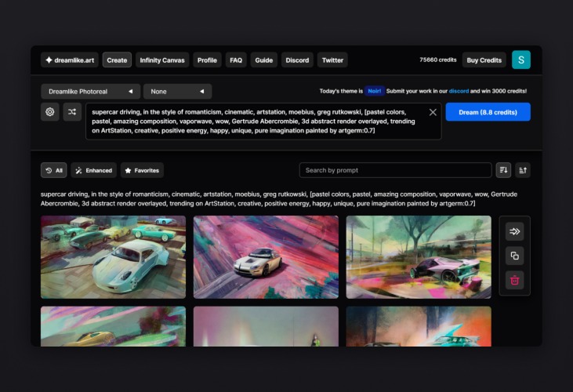Click the copy icon in the side panel
This screenshot has width=573, height=392.
514,256
